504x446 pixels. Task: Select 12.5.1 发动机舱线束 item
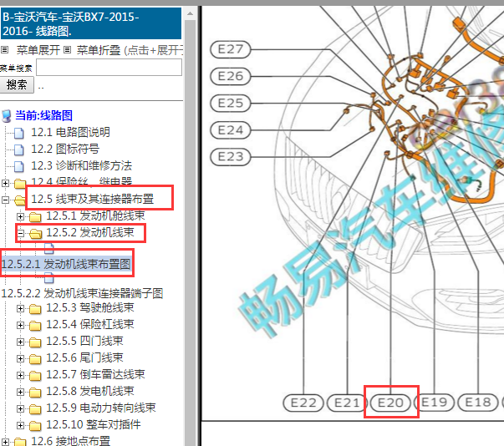click(95, 215)
